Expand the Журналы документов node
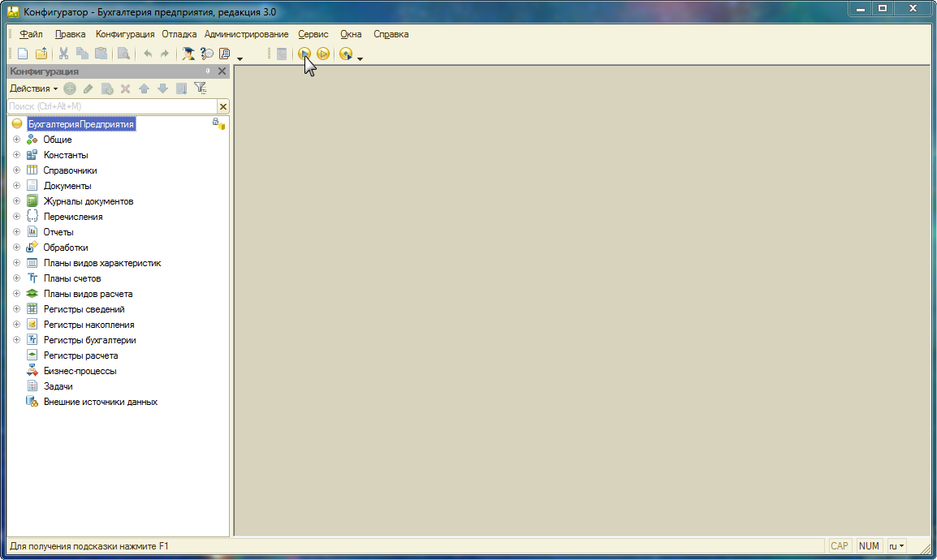The width and height of the screenshot is (937, 560). (x=17, y=201)
